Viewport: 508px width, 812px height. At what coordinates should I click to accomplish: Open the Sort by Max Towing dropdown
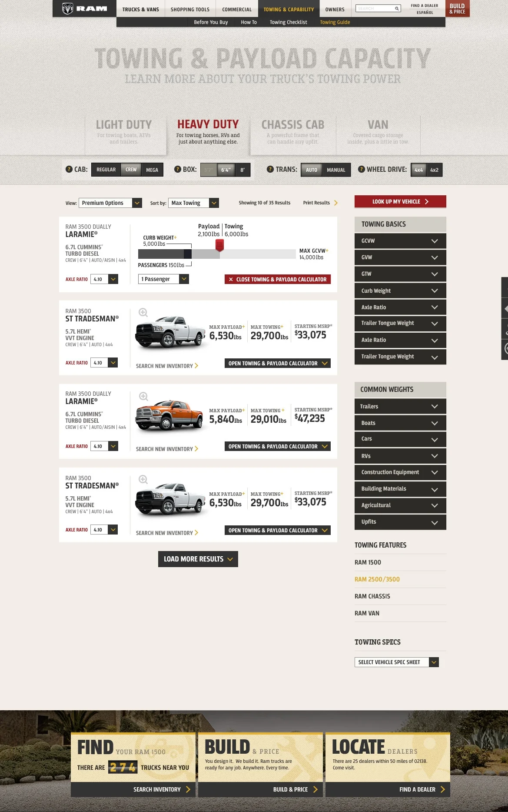(193, 203)
